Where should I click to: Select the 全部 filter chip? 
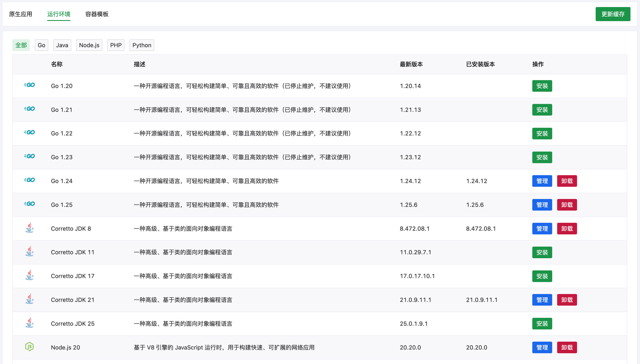21,45
